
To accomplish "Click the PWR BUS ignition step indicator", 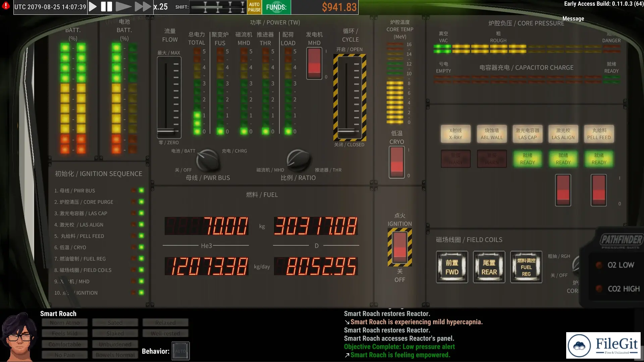I will (x=141, y=190).
